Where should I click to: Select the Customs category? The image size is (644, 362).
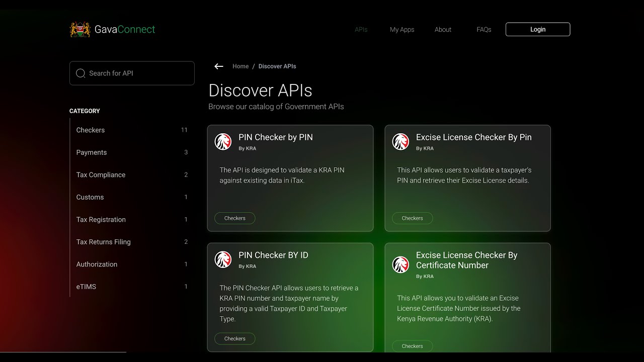tap(132, 197)
